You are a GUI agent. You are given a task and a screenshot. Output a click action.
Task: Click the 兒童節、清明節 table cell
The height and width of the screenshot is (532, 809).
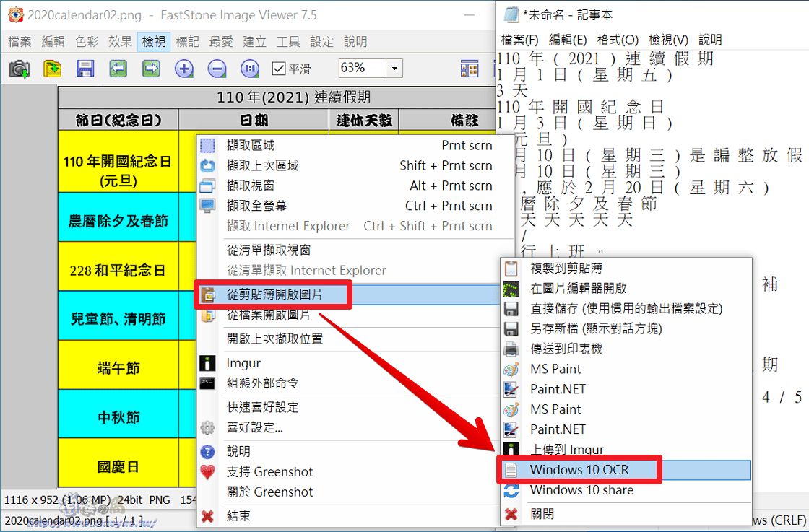(x=118, y=315)
